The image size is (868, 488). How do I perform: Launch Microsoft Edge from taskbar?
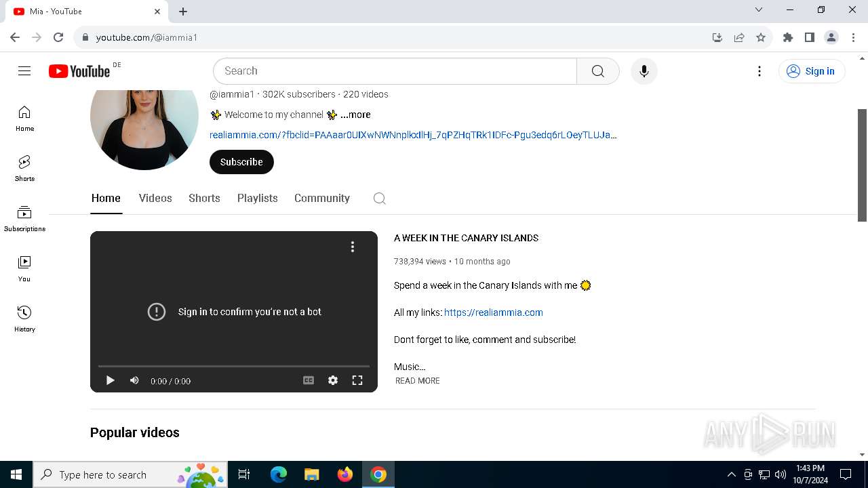tap(279, 474)
